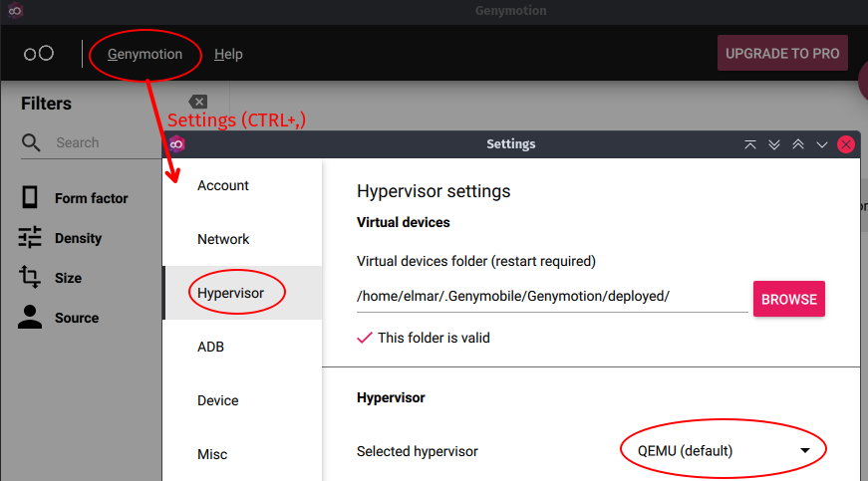Click the Form factor phone icon

[30, 197]
